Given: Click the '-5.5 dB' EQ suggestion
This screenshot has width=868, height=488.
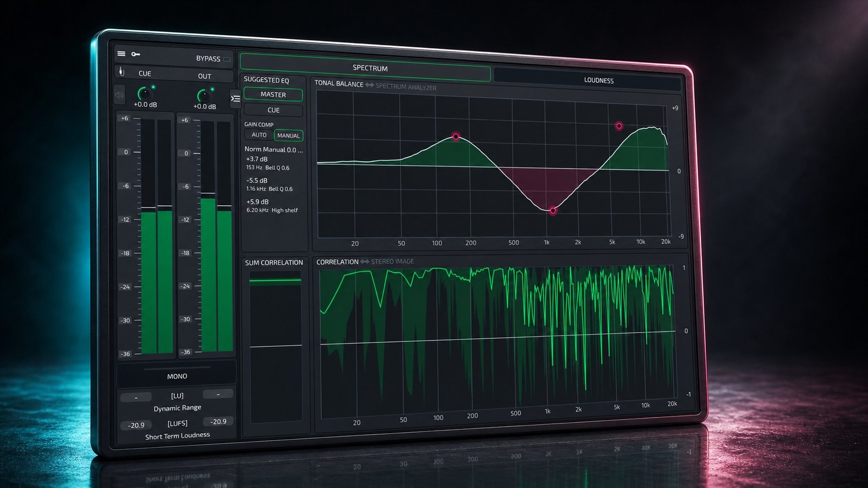Looking at the screenshot, I should tap(257, 181).
